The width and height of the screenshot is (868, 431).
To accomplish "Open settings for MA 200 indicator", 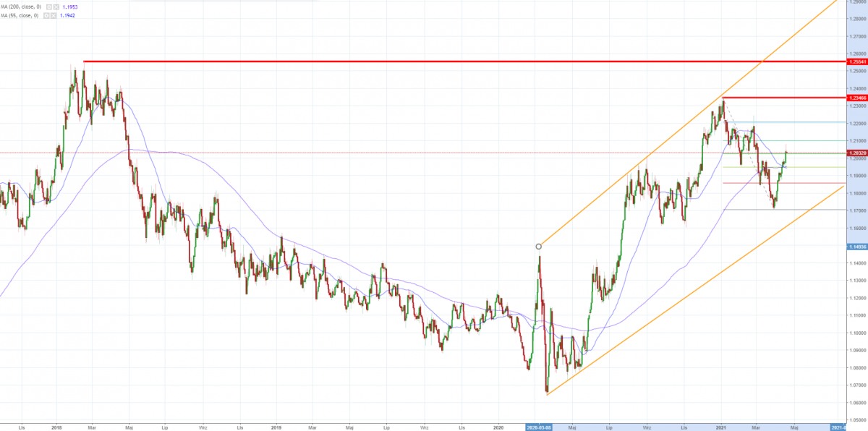I will [x=49, y=7].
